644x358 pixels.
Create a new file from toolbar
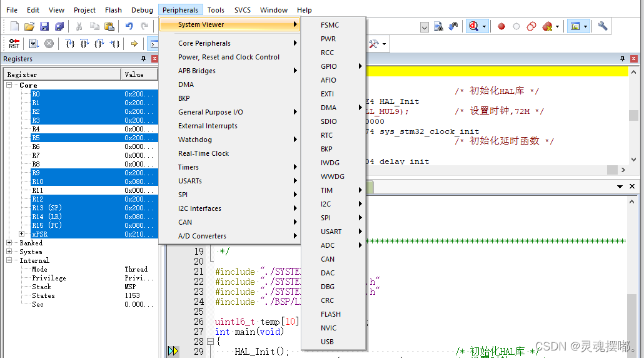[x=14, y=27]
